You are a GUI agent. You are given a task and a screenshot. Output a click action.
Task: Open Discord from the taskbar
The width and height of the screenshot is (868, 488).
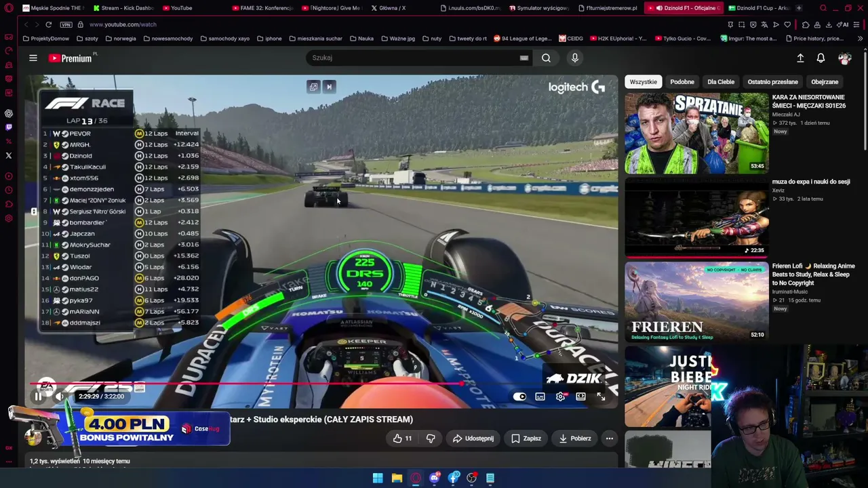[x=435, y=479]
